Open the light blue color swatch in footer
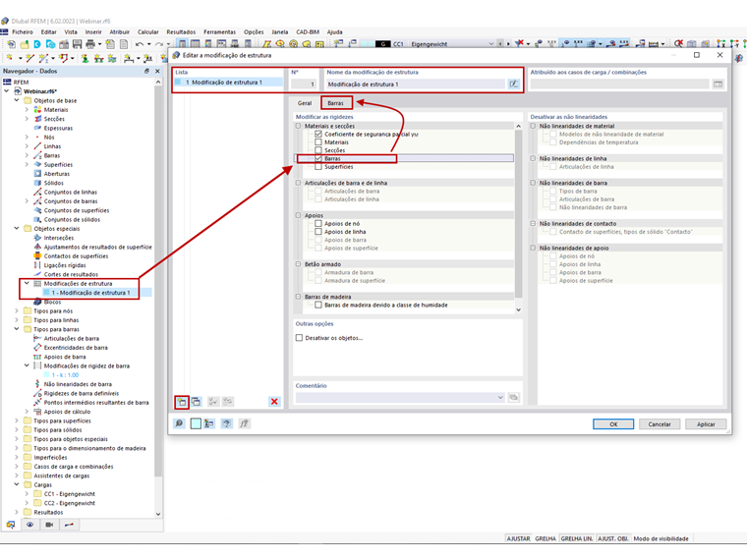Image resolution: width=747 pixels, height=560 pixels. click(x=196, y=423)
